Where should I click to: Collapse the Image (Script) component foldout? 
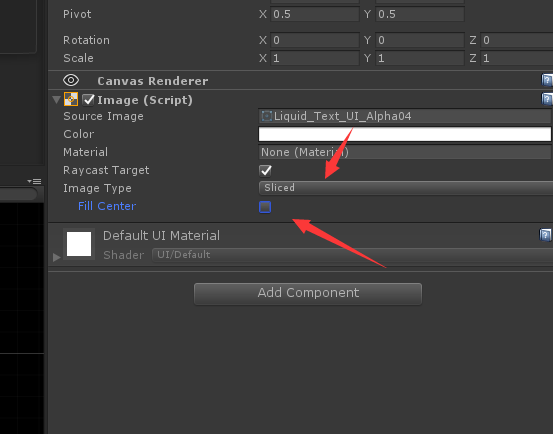[x=56, y=100]
